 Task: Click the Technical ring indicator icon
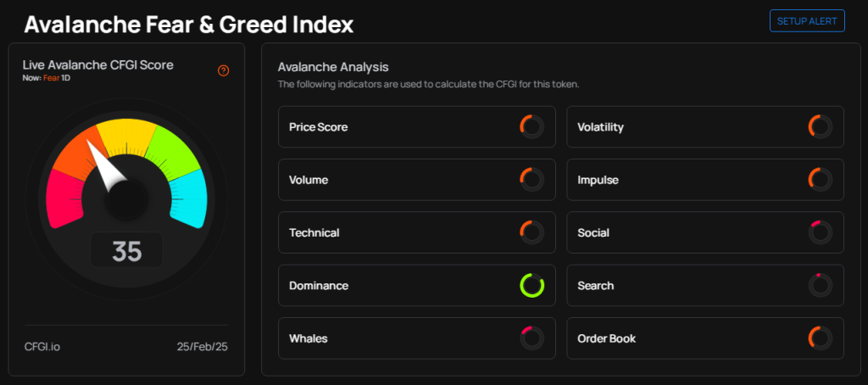tap(531, 232)
